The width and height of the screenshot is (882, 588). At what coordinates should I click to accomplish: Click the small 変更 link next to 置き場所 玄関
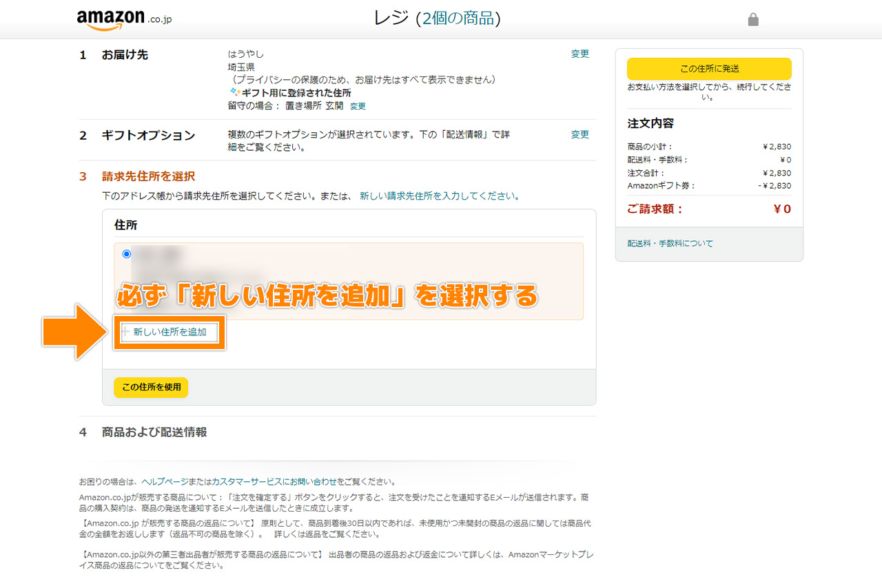358,106
